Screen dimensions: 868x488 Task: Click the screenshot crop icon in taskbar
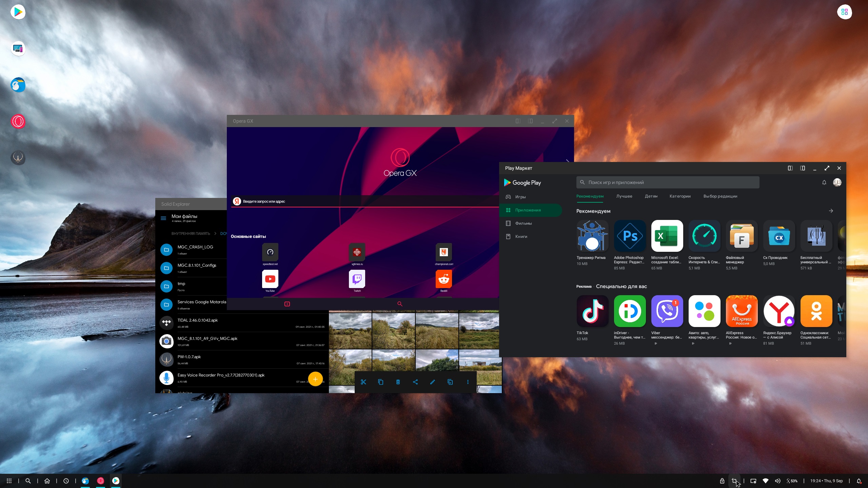pos(734,481)
